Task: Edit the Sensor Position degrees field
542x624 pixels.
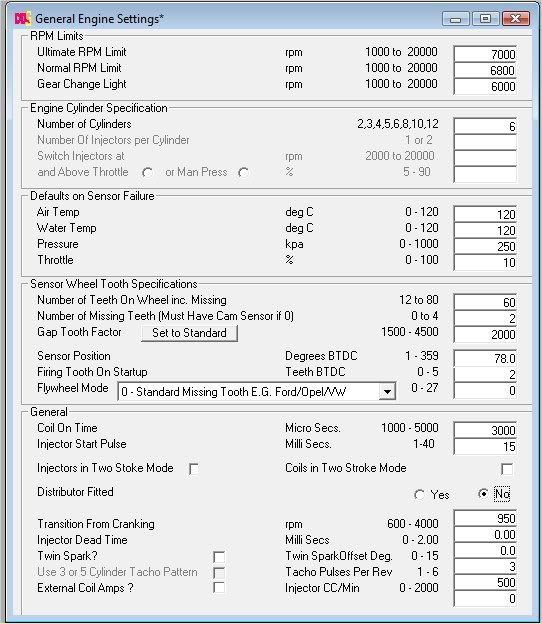Action: coord(485,358)
